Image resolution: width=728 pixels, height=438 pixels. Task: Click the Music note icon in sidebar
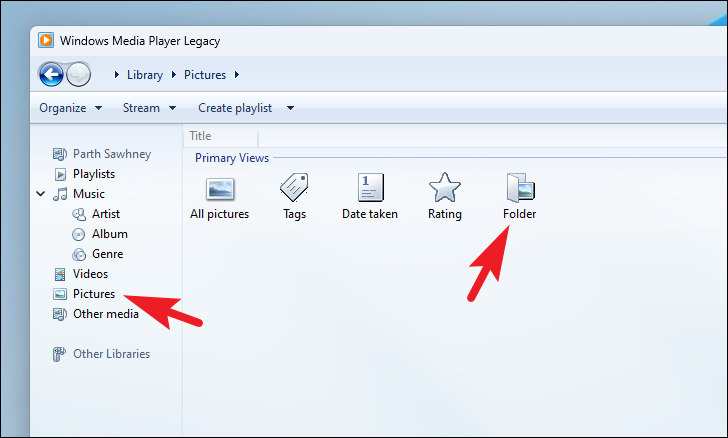pyautogui.click(x=60, y=194)
